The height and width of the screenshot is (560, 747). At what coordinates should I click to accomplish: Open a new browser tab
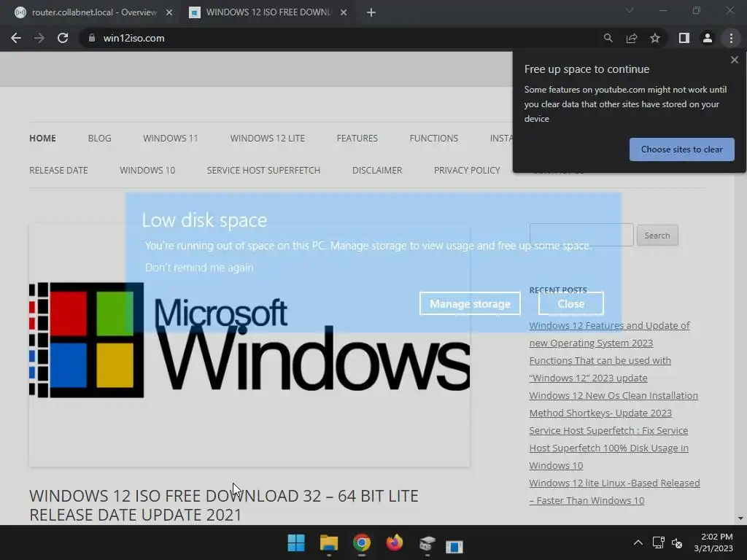pyautogui.click(x=371, y=12)
